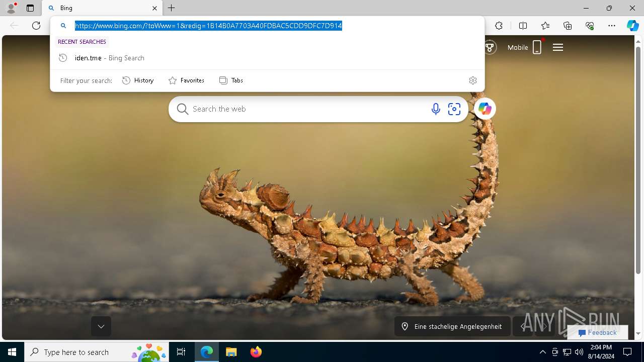644x362 pixels.
Task: Open Settings and more ellipsis menu
Action: 612,26
